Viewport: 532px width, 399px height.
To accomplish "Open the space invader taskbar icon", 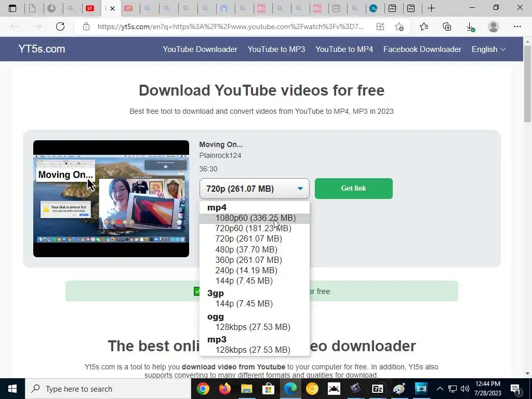I will pos(334,389).
